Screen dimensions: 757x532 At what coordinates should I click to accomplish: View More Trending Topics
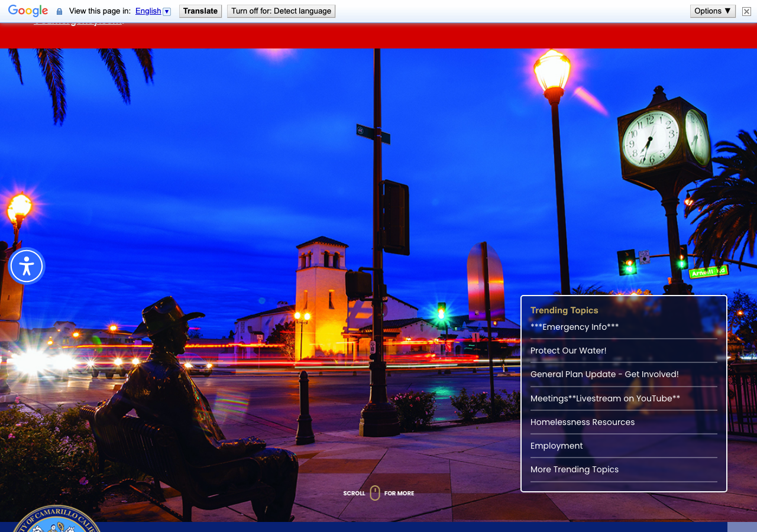[x=574, y=469]
